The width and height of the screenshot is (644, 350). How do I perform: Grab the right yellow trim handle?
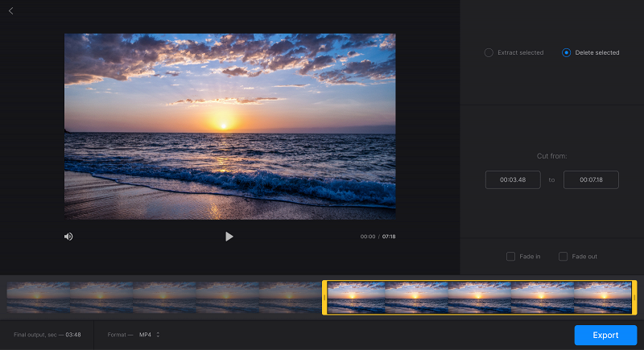pos(634,298)
